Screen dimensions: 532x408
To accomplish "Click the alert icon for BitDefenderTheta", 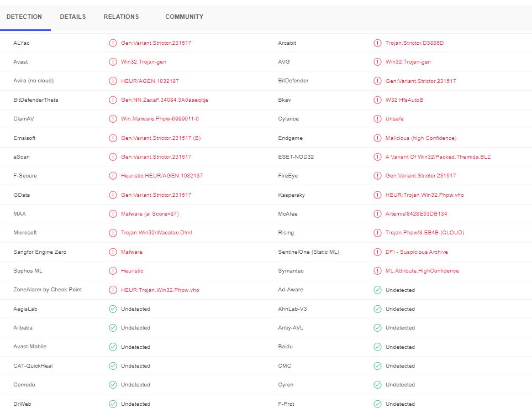I will (x=113, y=100).
